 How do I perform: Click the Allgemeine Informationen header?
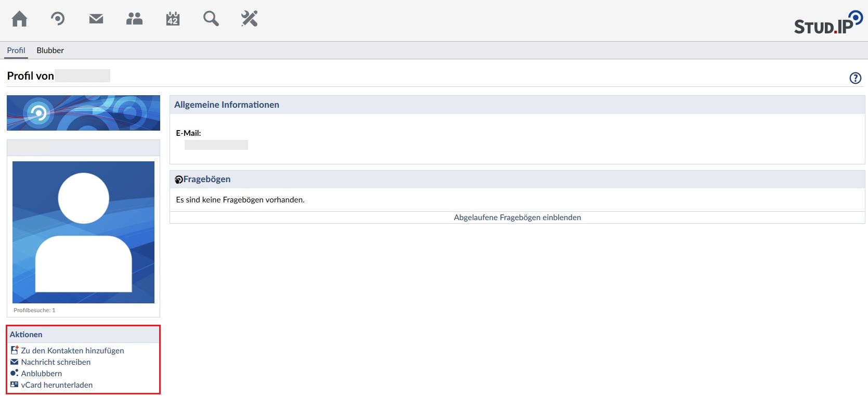click(x=227, y=105)
